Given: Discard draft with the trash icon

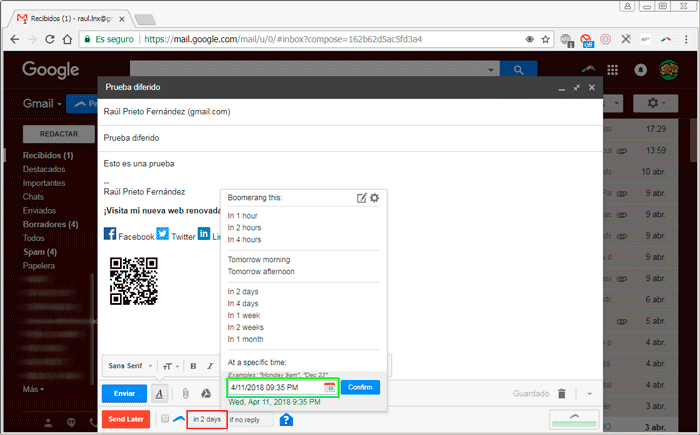Looking at the screenshot, I should coord(562,394).
